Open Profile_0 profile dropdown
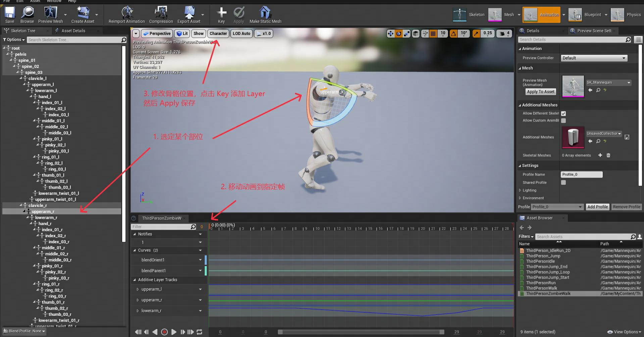 point(557,207)
